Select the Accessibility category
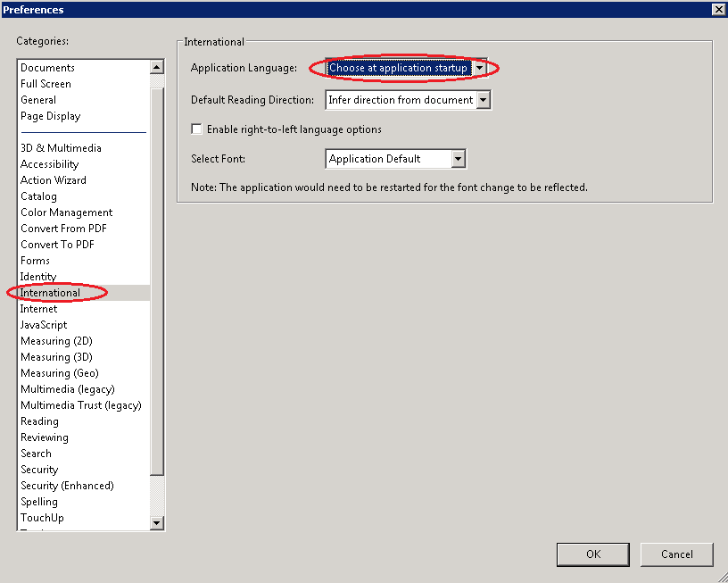 pyautogui.click(x=49, y=164)
